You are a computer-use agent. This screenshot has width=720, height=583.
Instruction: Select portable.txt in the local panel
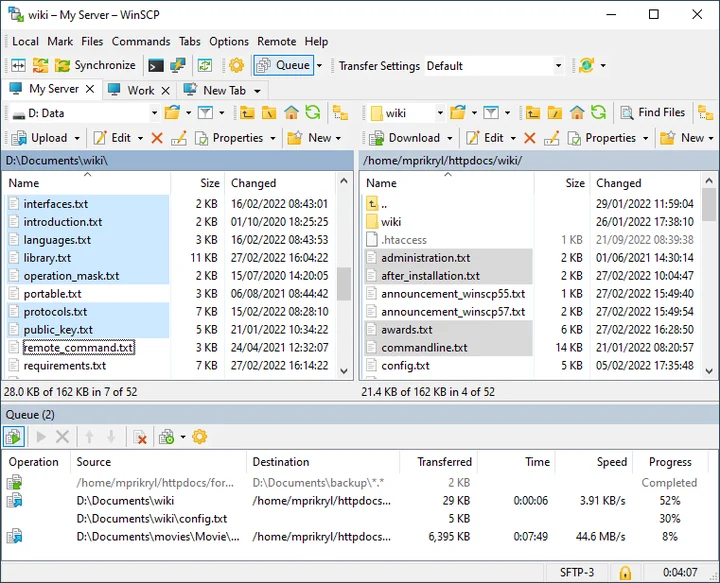click(52, 294)
